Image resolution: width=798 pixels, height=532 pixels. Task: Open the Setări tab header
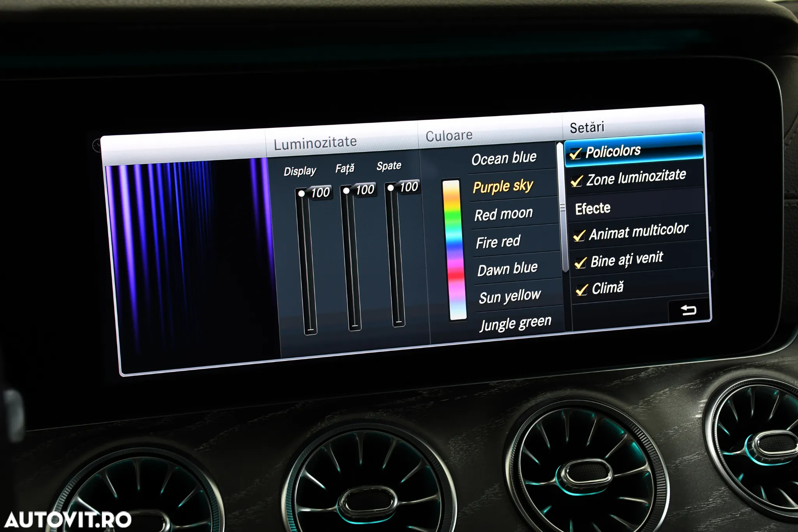[587, 127]
